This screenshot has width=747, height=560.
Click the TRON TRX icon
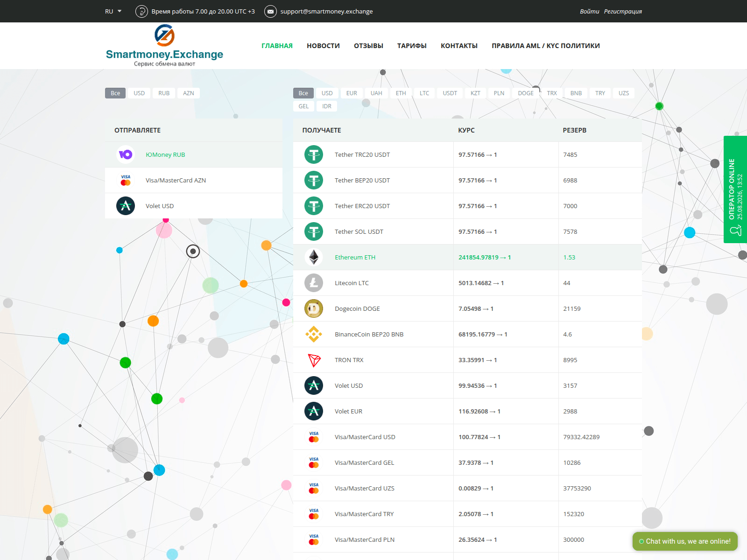pos(314,360)
